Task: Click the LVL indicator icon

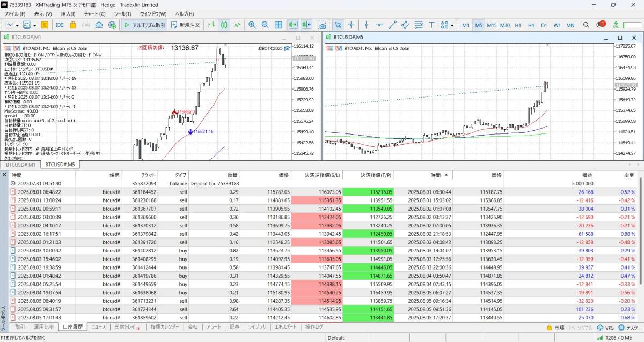Action: 616,25
